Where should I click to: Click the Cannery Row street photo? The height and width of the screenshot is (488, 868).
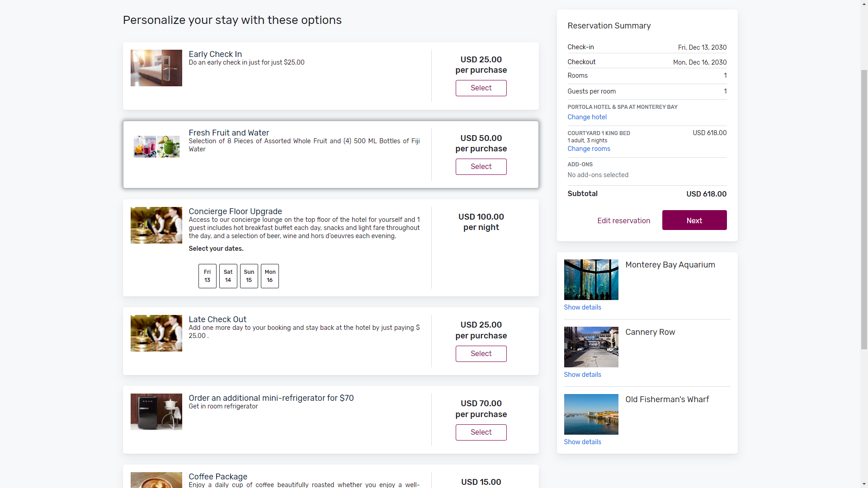click(591, 347)
